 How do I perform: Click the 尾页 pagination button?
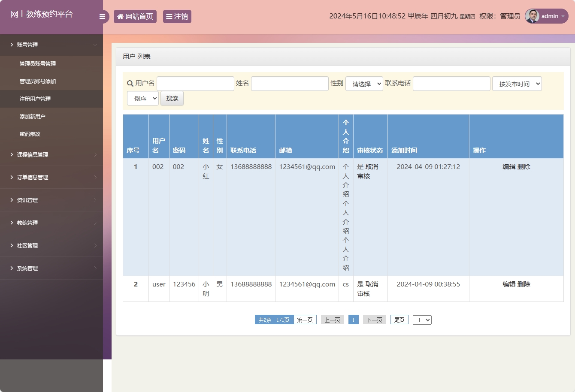(x=399, y=320)
